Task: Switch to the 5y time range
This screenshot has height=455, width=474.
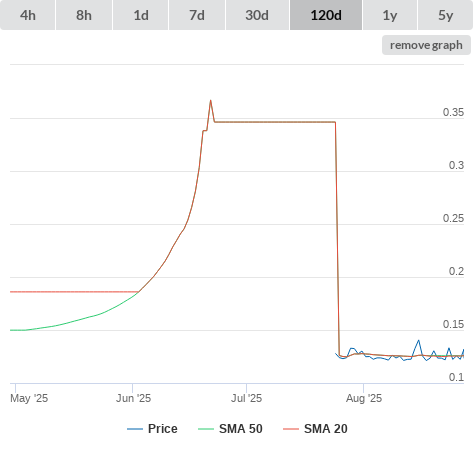Action: click(445, 15)
